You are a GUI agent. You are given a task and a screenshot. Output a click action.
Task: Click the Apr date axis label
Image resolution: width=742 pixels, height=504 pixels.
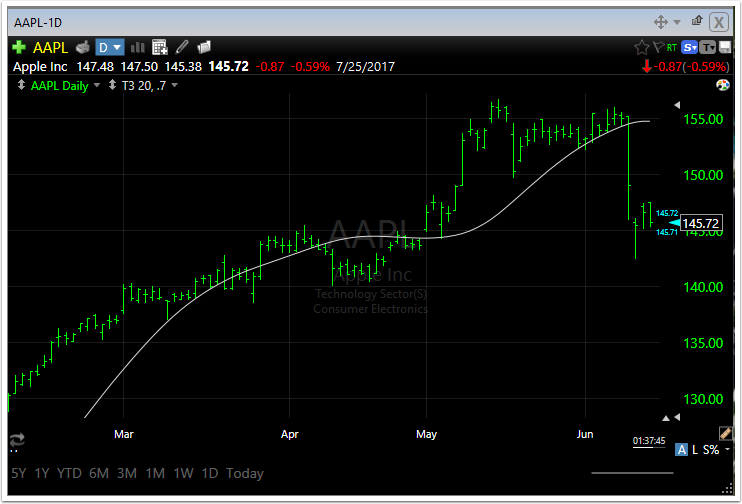click(x=290, y=434)
